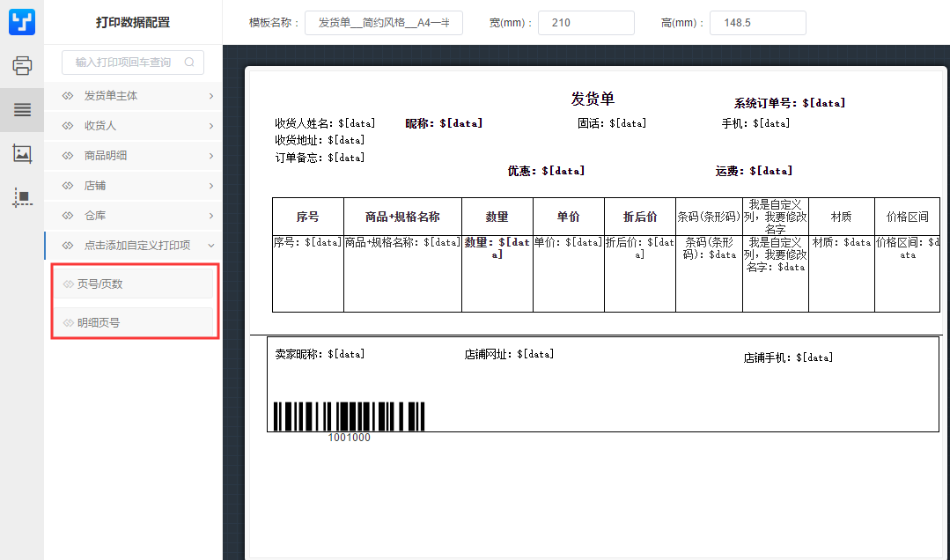Click the 我是自定义列 table header cell
Viewport: 950px width, 560px height.
[776, 217]
